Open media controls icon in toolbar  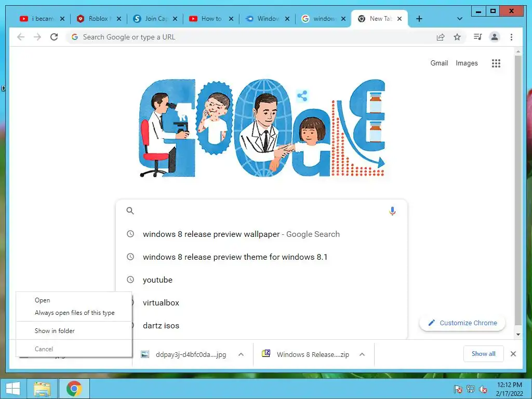tap(478, 37)
